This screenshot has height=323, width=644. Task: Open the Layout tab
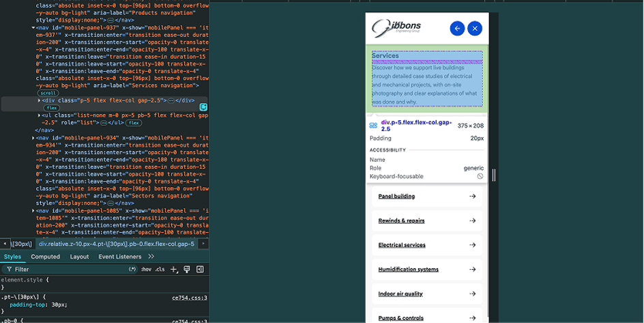[79, 257]
